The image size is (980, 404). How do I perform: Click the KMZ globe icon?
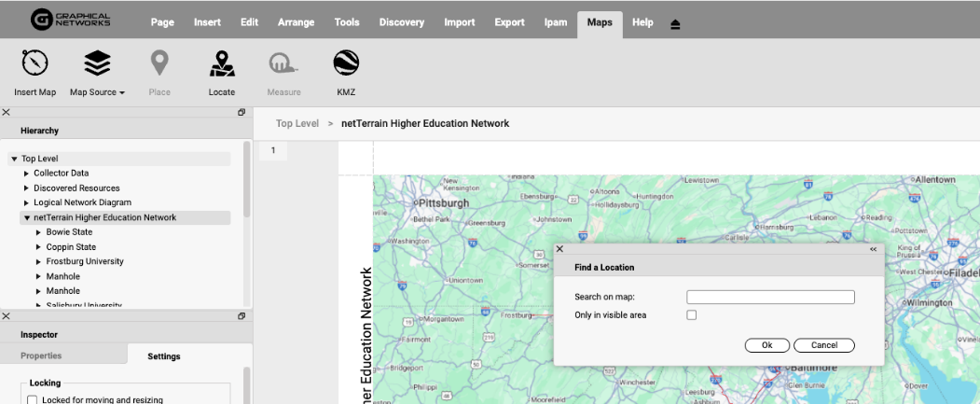[346, 63]
